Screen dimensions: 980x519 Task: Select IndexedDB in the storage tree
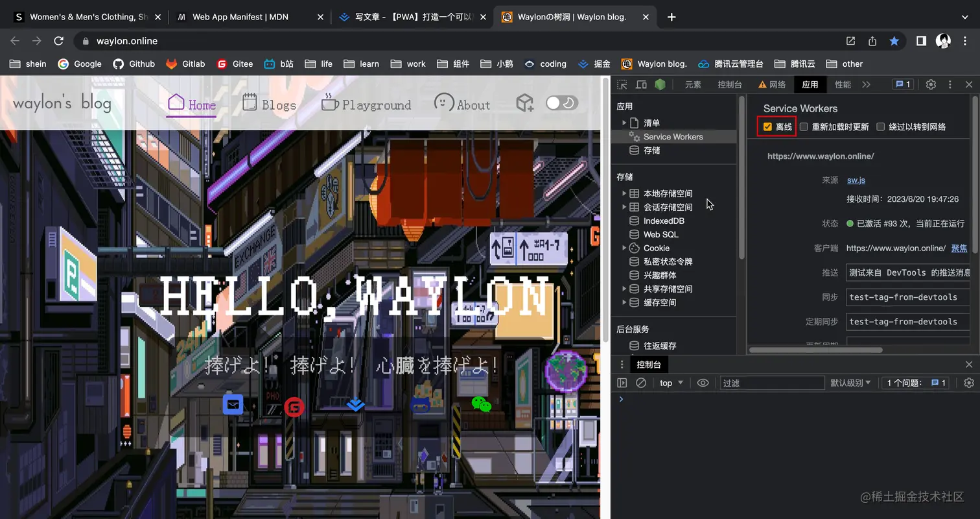point(664,221)
